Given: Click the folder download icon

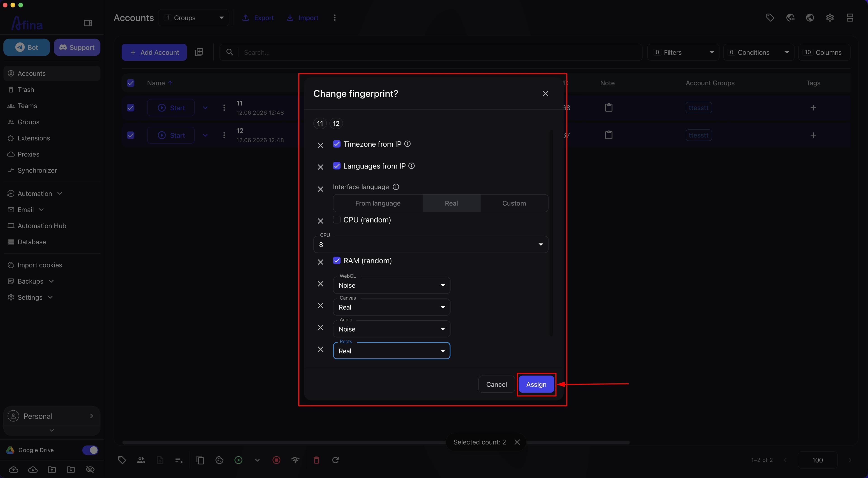Looking at the screenshot, I should (71, 469).
